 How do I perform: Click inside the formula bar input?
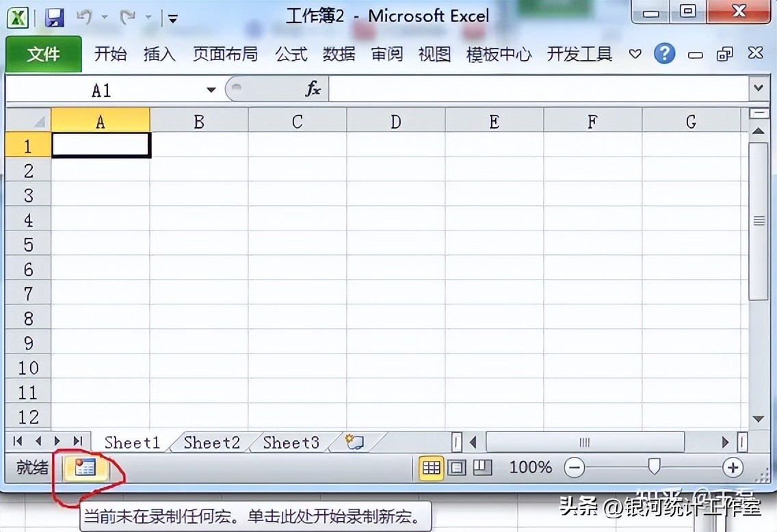(539, 90)
